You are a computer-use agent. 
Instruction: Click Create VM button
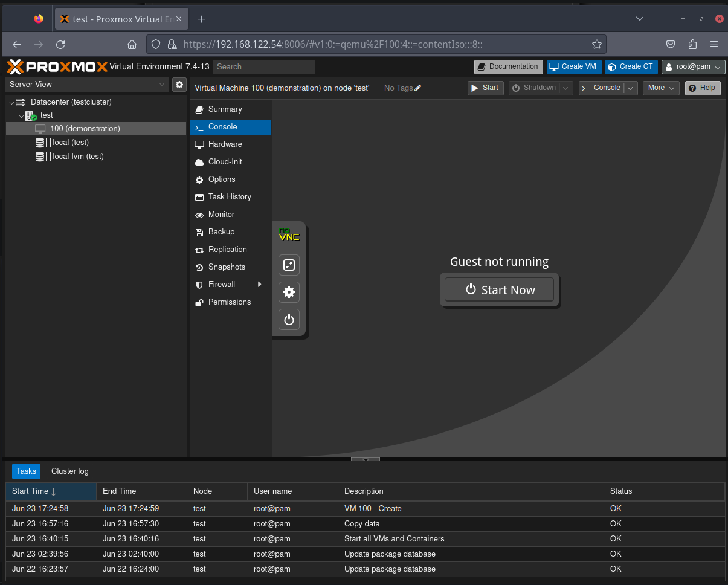(574, 67)
